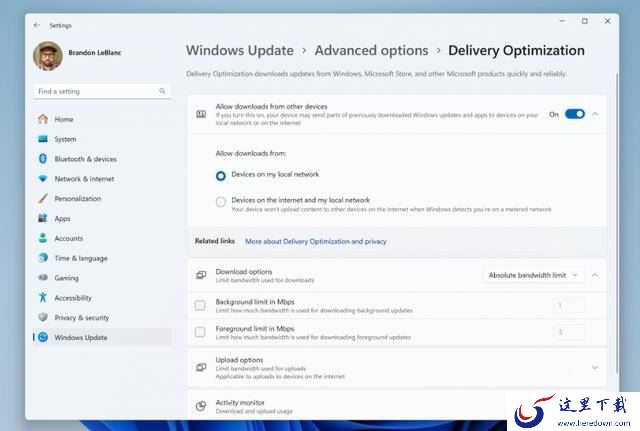The width and height of the screenshot is (640, 431).
Task: Click the System monitor icon in sidebar
Action: point(43,139)
